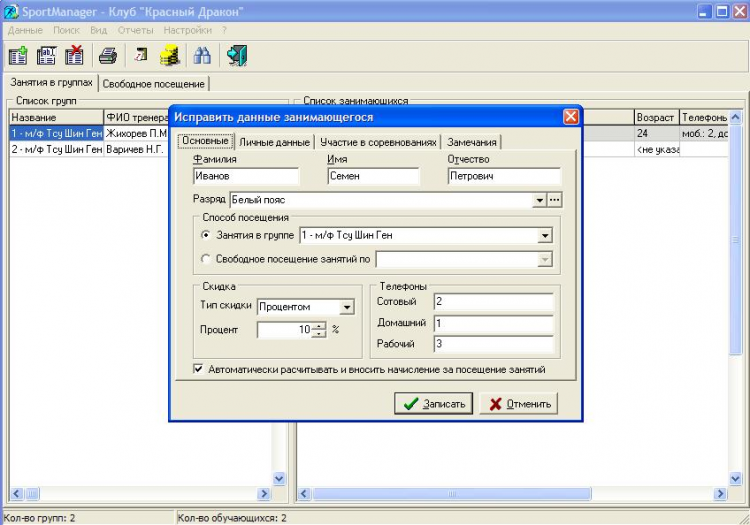Click the Рабочий phone field
Image resolution: width=750 pixels, height=525 pixels.
click(494, 344)
